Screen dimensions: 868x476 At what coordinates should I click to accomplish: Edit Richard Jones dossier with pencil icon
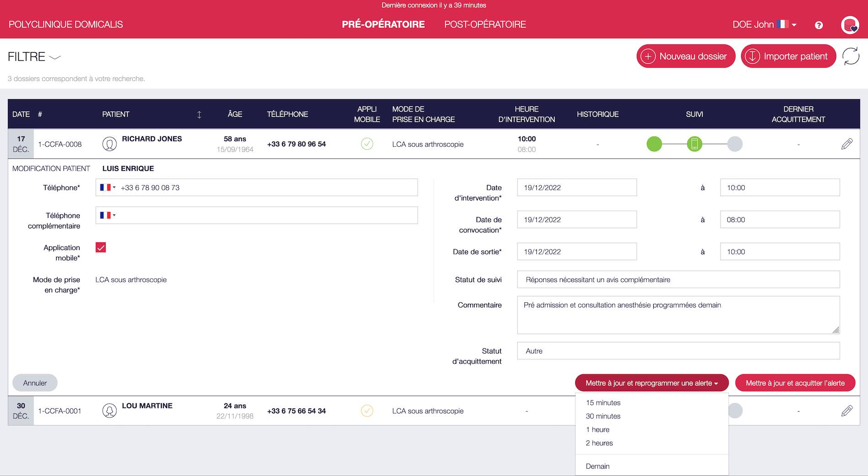[x=847, y=143]
